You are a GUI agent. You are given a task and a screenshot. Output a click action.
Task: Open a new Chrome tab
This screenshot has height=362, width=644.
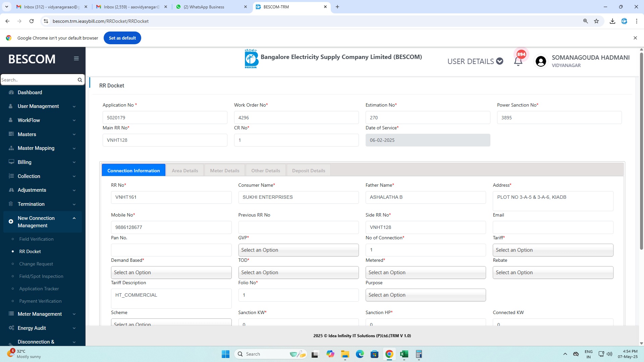pos(337,7)
